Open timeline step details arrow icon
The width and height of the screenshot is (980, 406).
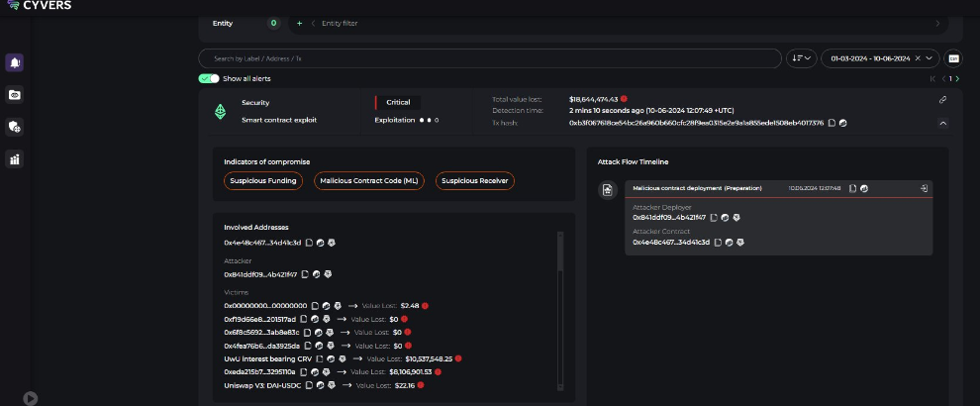tap(924, 188)
